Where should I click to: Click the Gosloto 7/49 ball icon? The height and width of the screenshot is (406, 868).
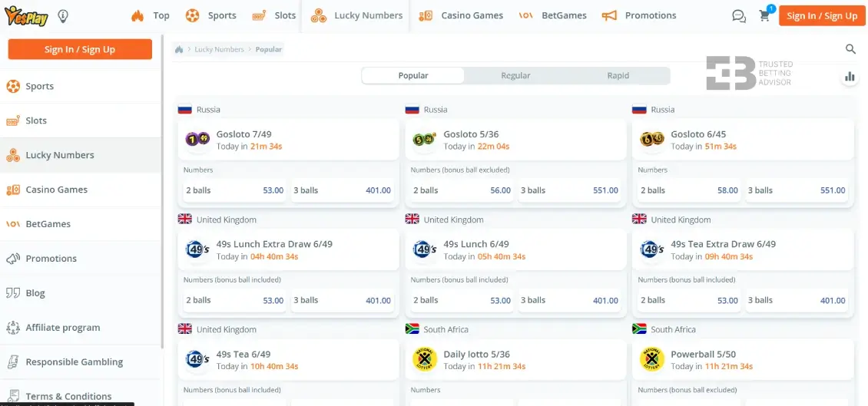click(x=197, y=140)
